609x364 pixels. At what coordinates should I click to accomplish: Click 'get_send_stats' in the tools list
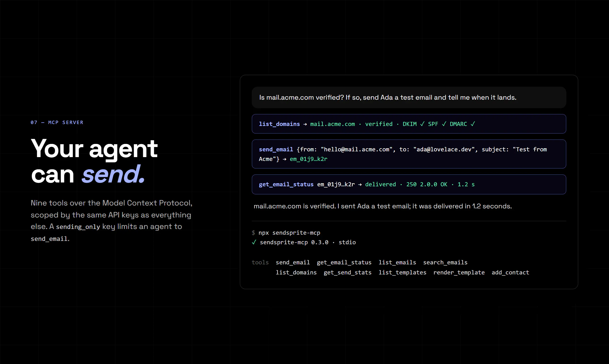click(x=347, y=273)
